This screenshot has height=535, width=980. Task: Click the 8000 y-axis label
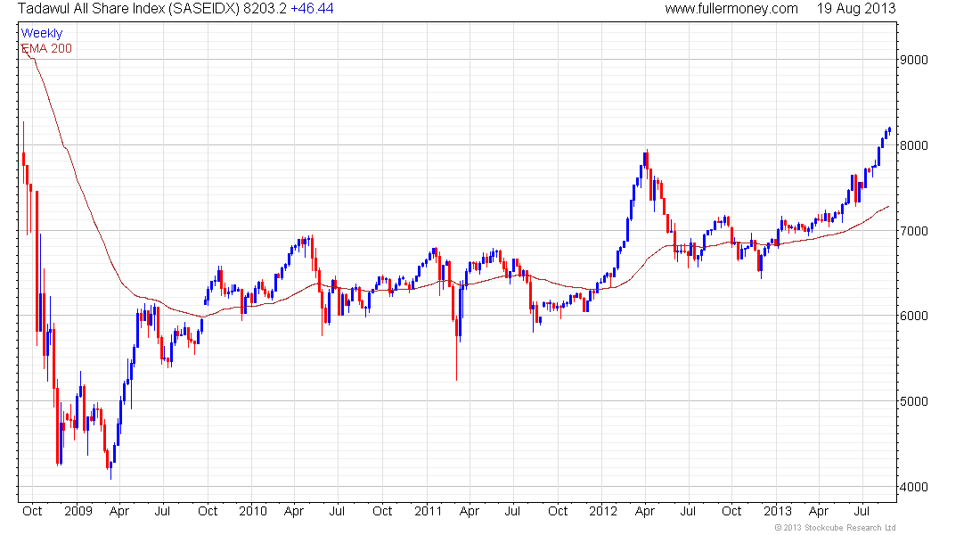pyautogui.click(x=914, y=145)
